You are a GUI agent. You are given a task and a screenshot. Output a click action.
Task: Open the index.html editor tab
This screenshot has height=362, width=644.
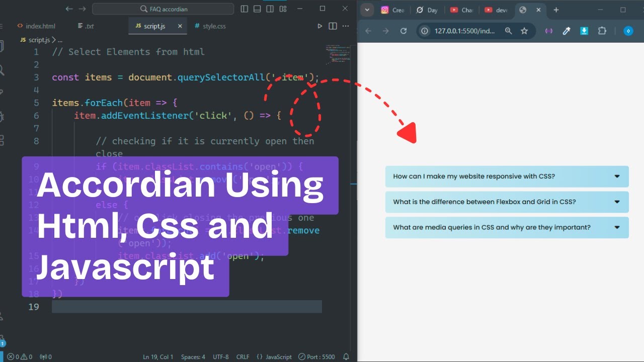coord(36,26)
